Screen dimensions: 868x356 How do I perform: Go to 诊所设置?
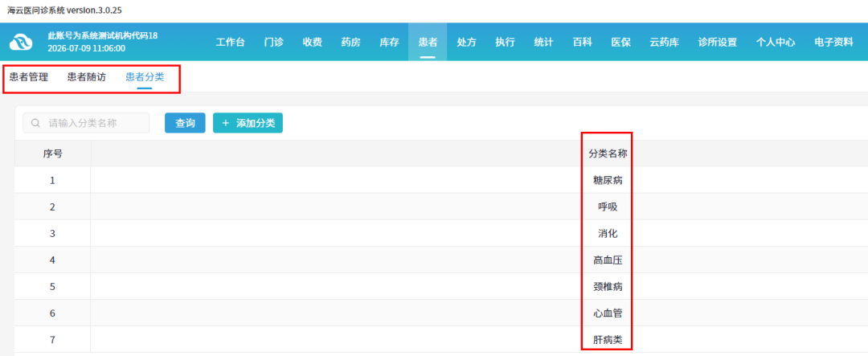coord(718,42)
